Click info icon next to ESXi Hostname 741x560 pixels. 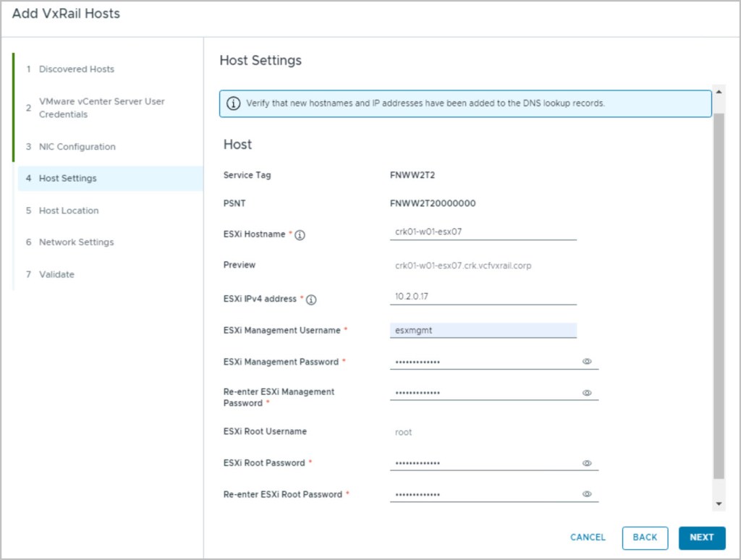pyautogui.click(x=300, y=235)
